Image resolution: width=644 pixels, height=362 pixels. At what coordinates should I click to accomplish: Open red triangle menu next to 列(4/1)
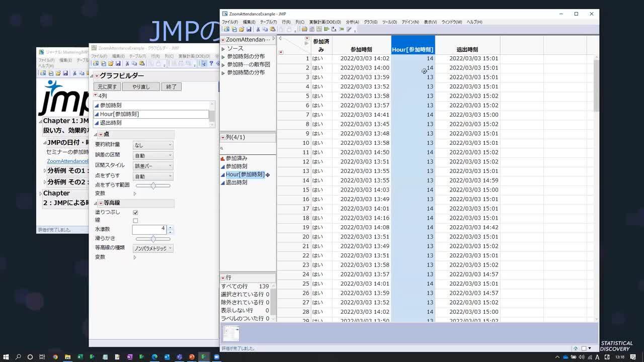click(223, 137)
